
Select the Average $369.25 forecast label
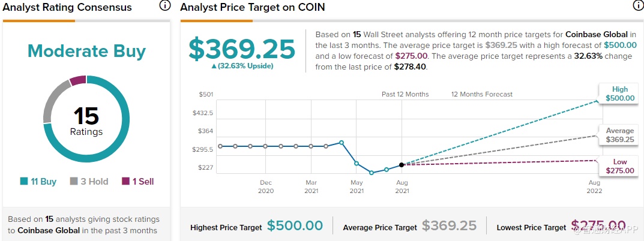point(619,135)
